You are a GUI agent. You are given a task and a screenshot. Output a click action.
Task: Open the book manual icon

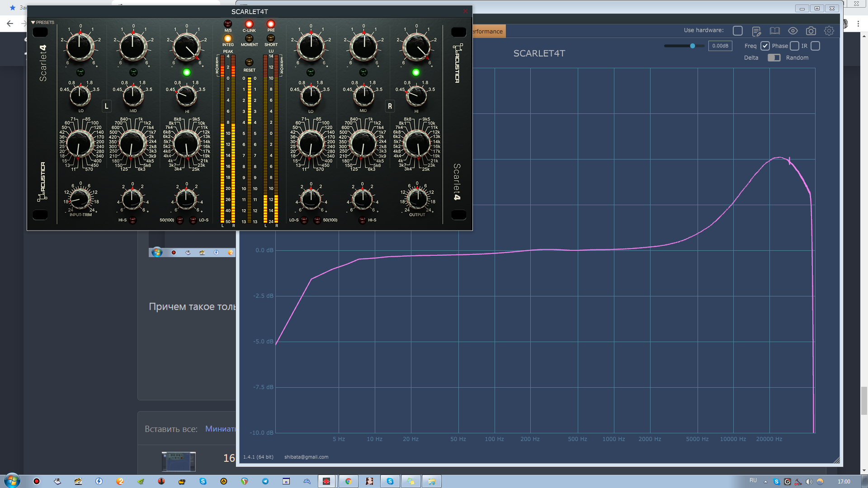[x=775, y=31]
